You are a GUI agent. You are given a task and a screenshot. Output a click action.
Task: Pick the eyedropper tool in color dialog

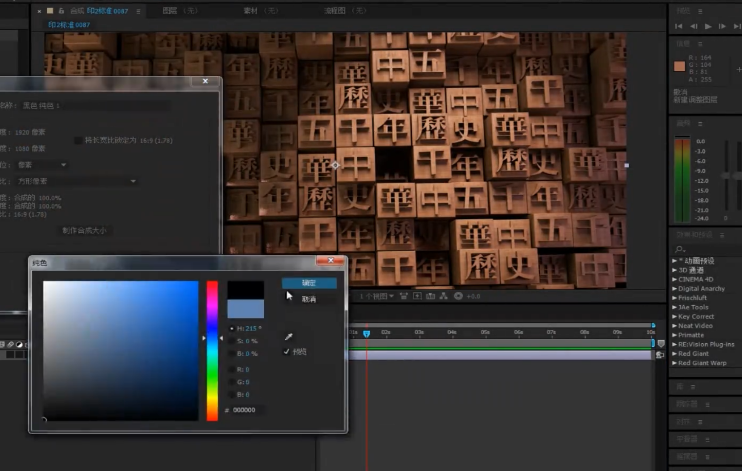coord(289,337)
